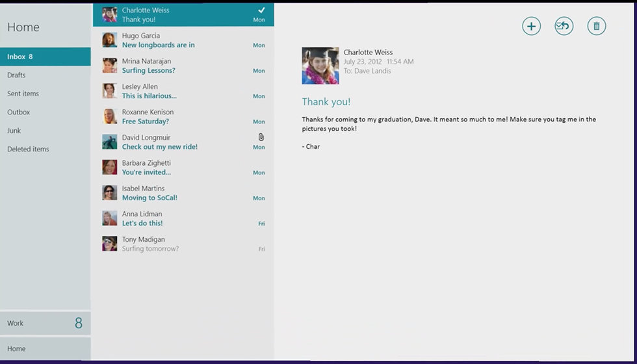637x364 pixels.
Task: Switch to the Work account
Action: (45, 323)
